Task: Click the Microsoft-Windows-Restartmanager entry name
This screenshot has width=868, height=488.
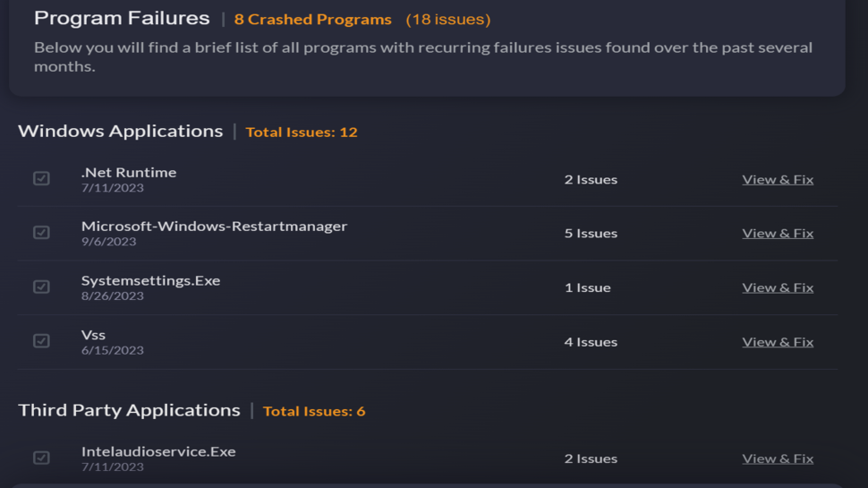Action: pyautogui.click(x=214, y=226)
